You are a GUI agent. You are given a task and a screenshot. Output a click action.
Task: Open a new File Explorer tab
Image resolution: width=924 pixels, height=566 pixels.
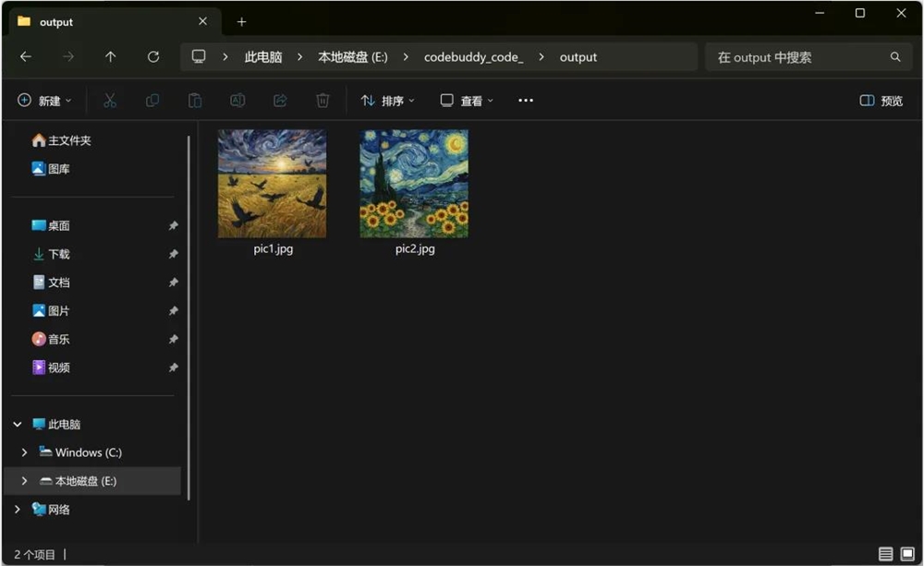[241, 21]
